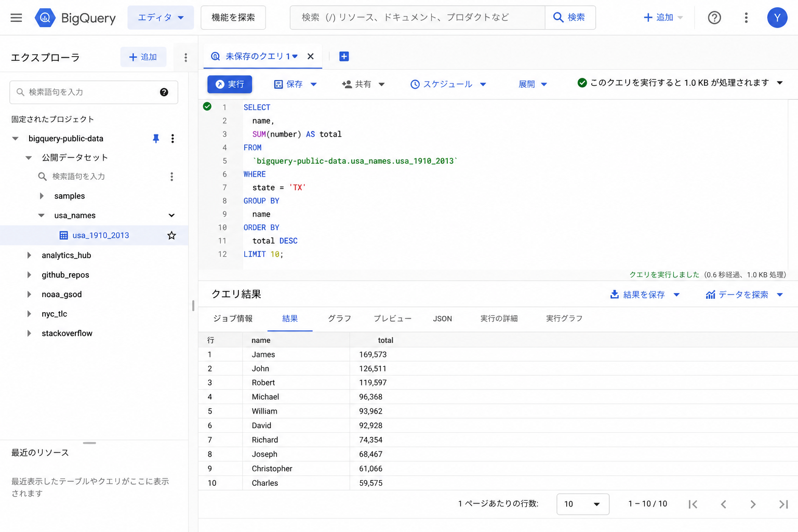Add a new query tab
This screenshot has width=798, height=532.
pos(344,57)
